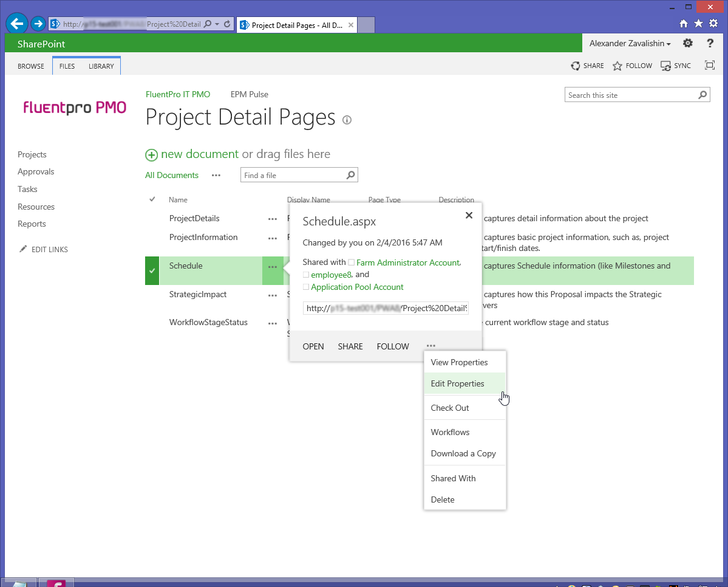The image size is (728, 587).
Task: Open ellipsis menu for StrategicImpact
Action: (x=273, y=295)
